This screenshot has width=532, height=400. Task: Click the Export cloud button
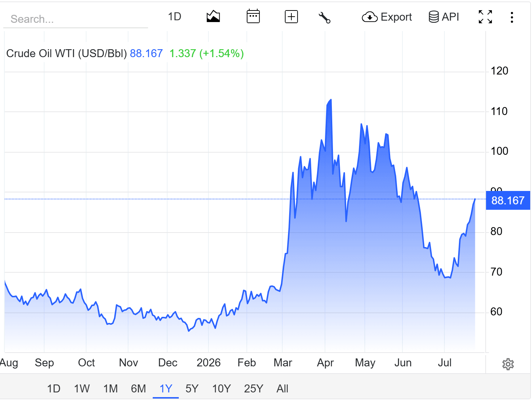387,17
